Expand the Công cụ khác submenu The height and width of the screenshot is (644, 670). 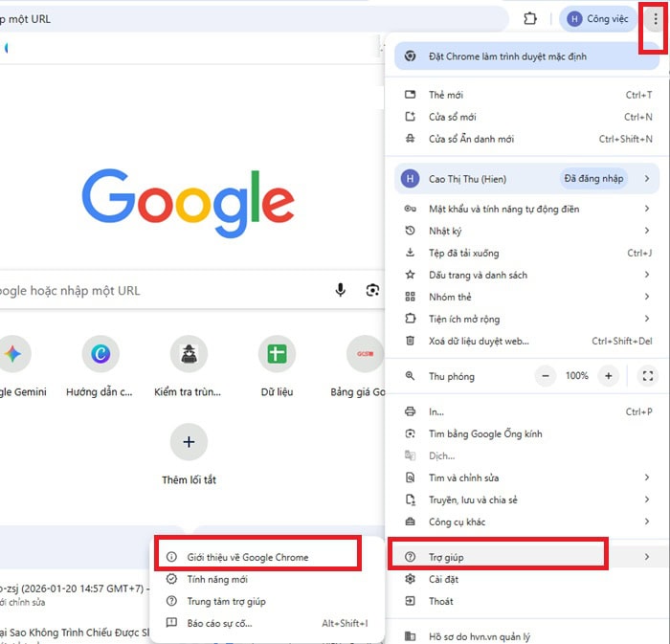527,522
